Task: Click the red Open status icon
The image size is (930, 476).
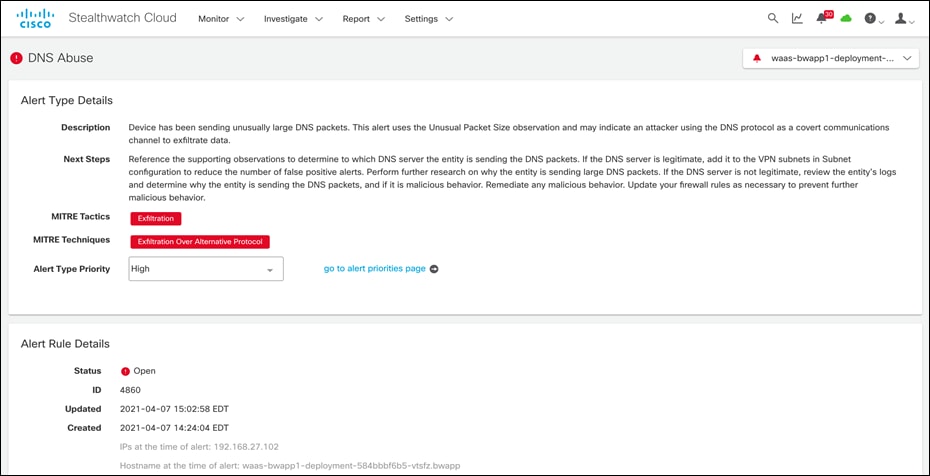Action: pos(125,371)
